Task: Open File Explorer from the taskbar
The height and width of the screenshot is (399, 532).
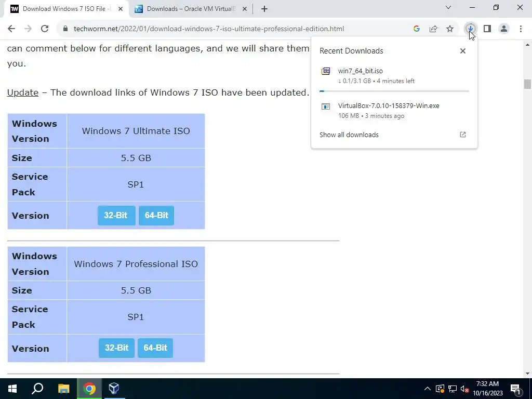Action: 63,389
